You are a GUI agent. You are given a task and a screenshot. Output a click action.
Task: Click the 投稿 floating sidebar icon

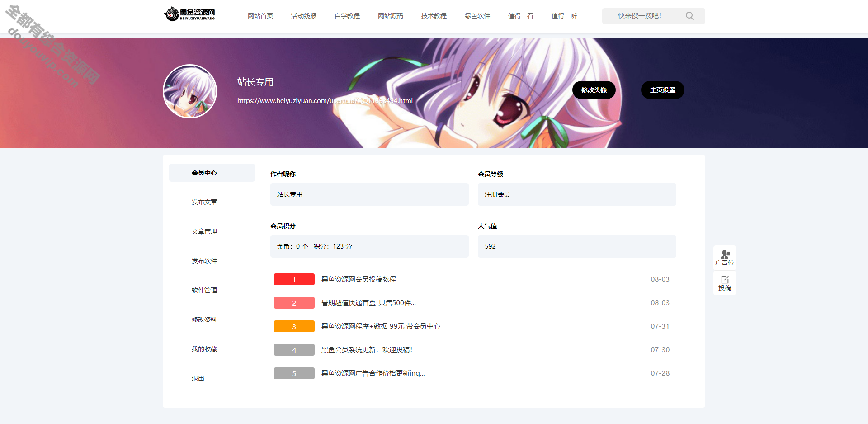(x=725, y=283)
